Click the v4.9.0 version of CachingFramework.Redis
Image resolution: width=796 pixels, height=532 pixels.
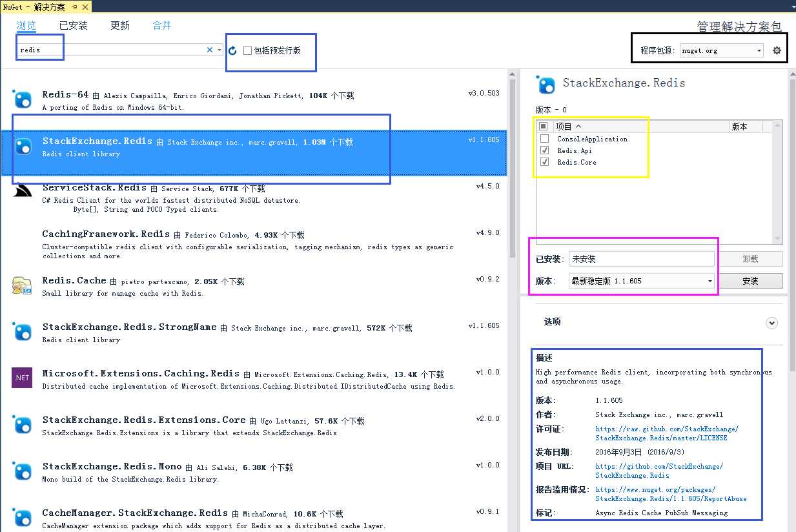point(487,233)
